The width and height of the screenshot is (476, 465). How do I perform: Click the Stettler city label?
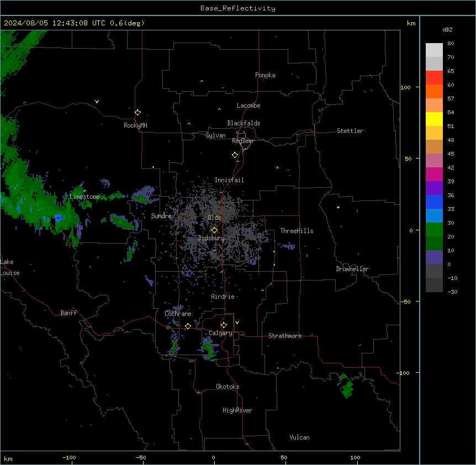coord(350,131)
